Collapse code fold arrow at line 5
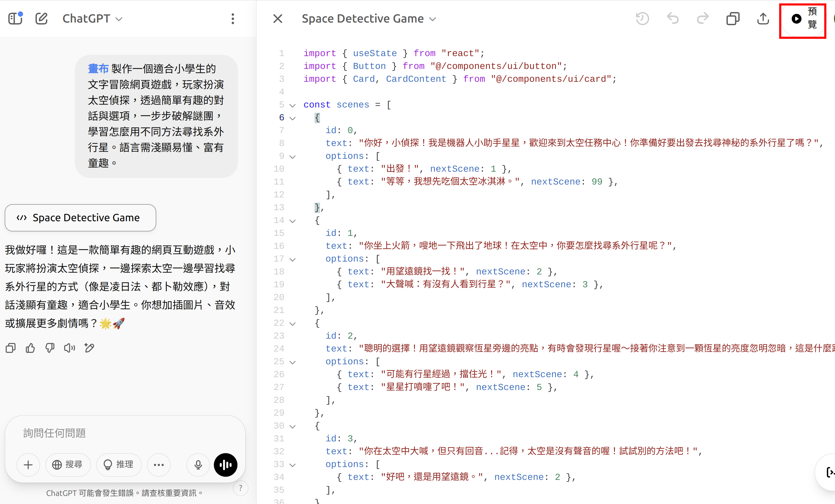 (x=292, y=105)
